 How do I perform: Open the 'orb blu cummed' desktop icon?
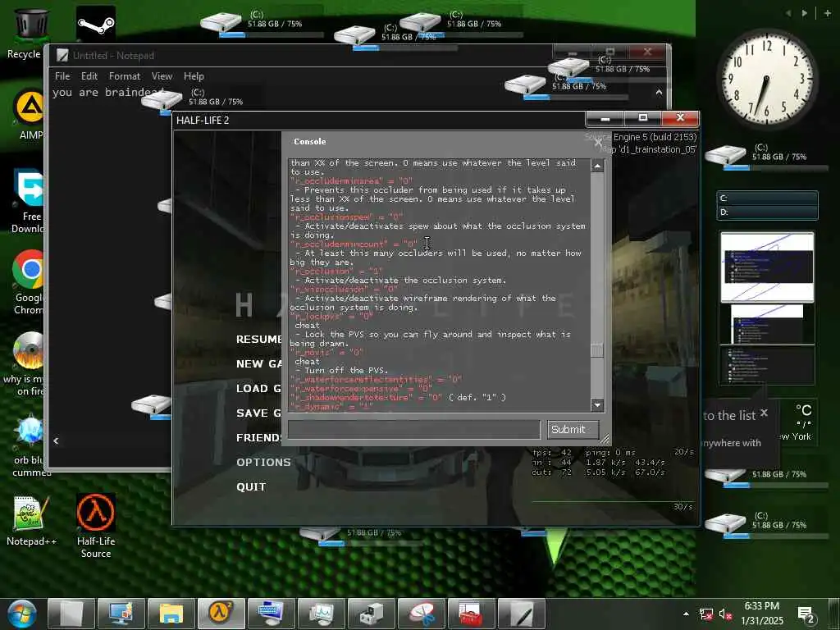coord(30,445)
